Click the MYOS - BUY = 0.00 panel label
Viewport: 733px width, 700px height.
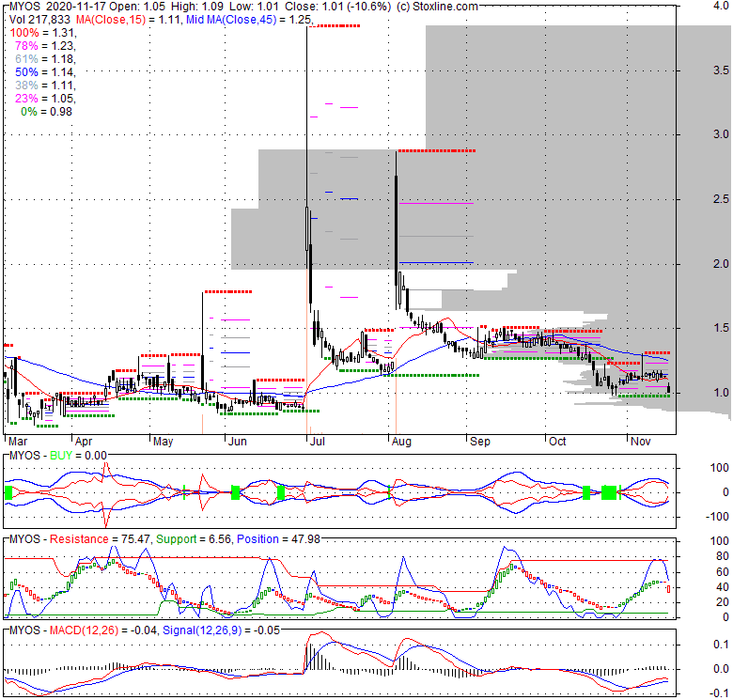[x=58, y=455]
